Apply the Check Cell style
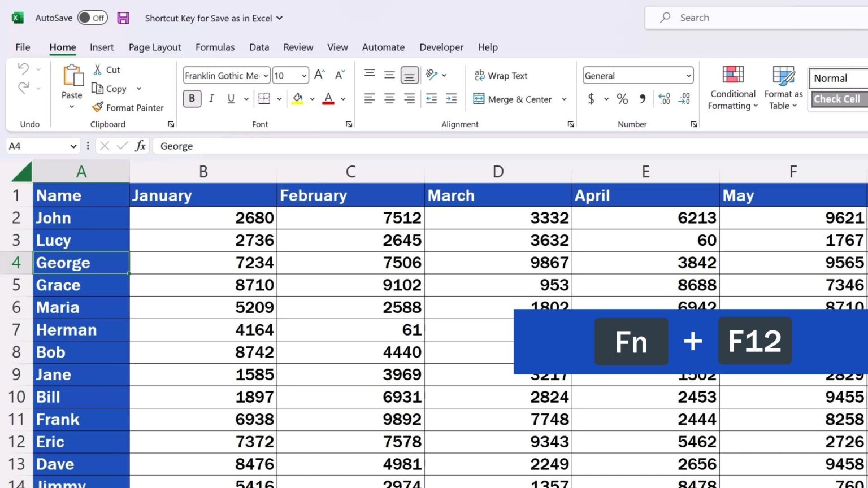 (x=837, y=99)
